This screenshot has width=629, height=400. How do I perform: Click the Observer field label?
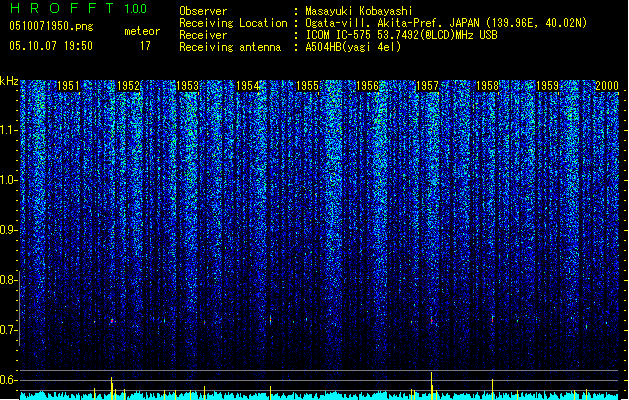coord(203,11)
